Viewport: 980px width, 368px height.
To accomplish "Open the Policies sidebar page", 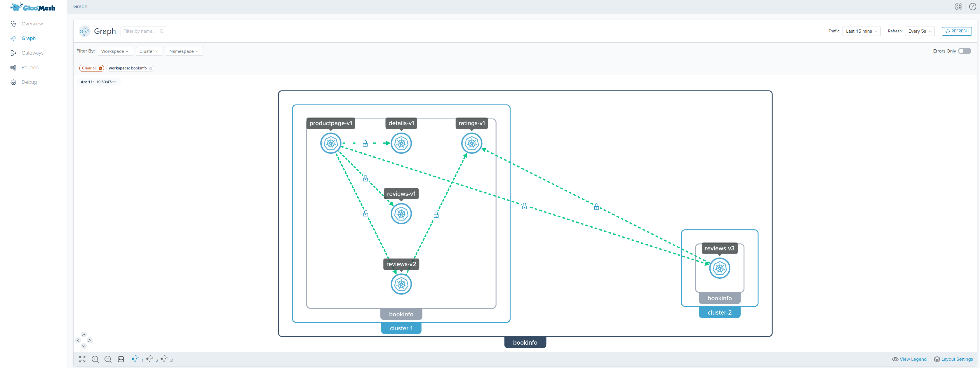I will pyautogui.click(x=30, y=68).
